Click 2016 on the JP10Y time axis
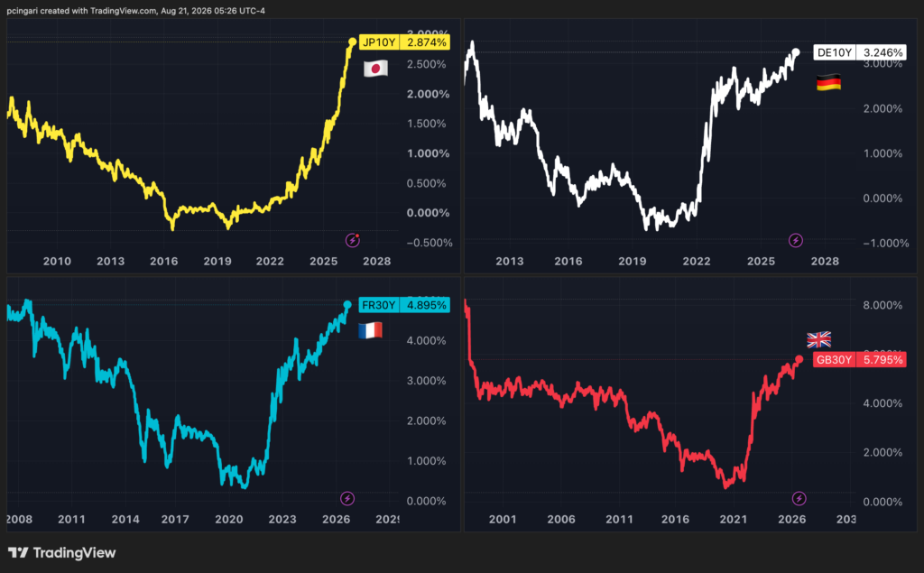Viewport: 924px width, 573px height. pos(164,261)
